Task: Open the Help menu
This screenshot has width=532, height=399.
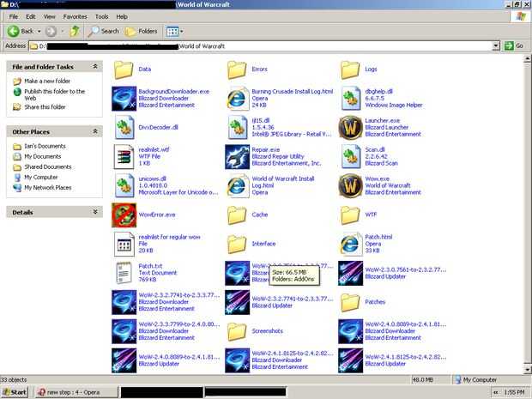Action: (122, 16)
